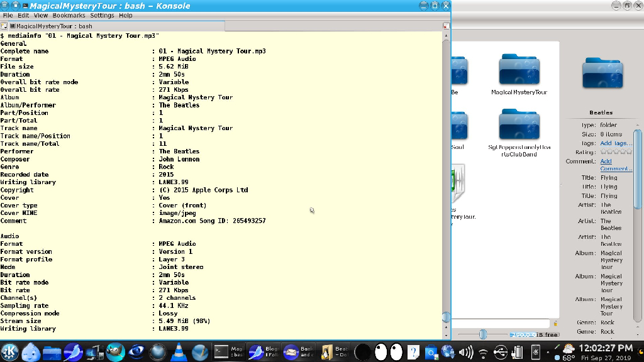Click the 'John Lennon' composer value in terminal
The height and width of the screenshot is (362, 644).
(x=179, y=159)
